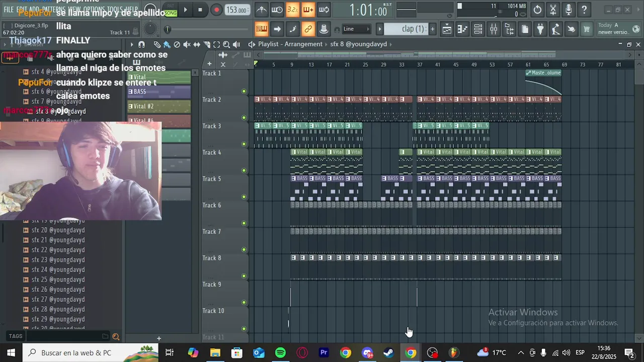Select the Vital pattern in picker
The image size is (644, 362).
(x=158, y=77)
